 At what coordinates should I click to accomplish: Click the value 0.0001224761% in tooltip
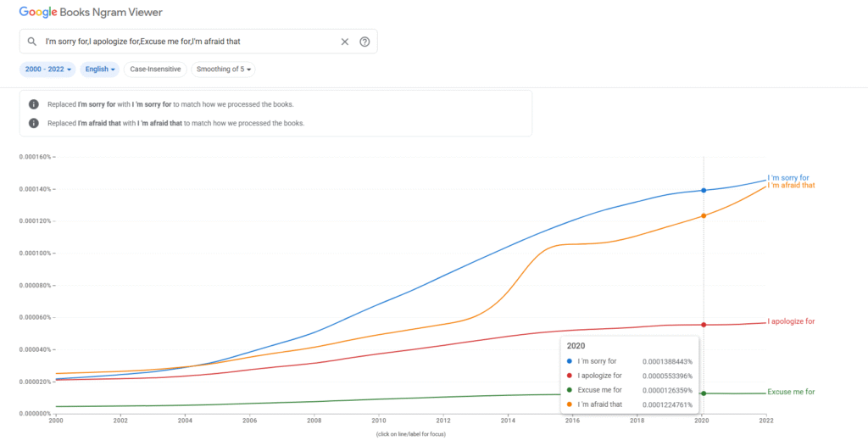(x=667, y=404)
